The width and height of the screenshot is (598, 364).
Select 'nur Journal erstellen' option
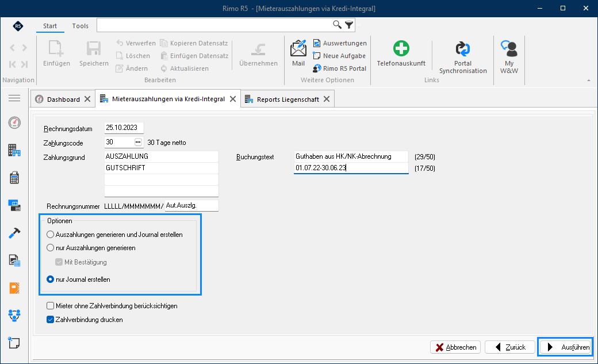pos(78,279)
